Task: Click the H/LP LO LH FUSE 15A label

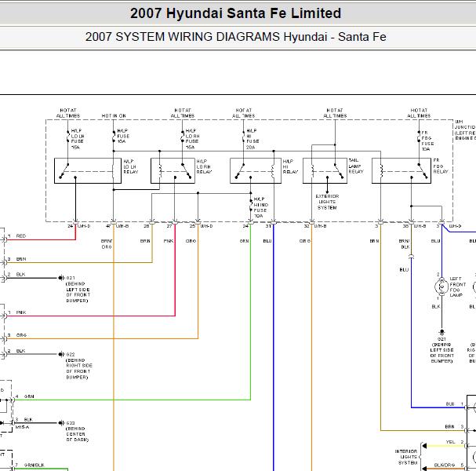Action: 78,139
